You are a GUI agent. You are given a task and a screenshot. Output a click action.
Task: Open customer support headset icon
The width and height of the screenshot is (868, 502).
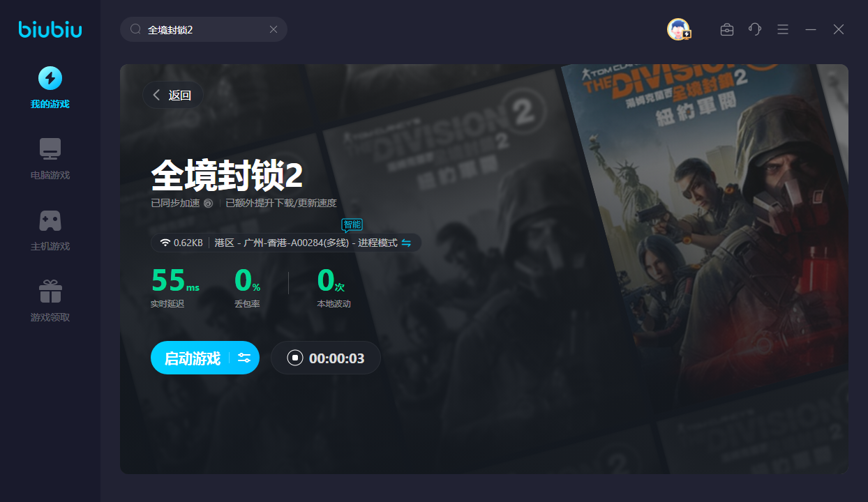coord(755,29)
